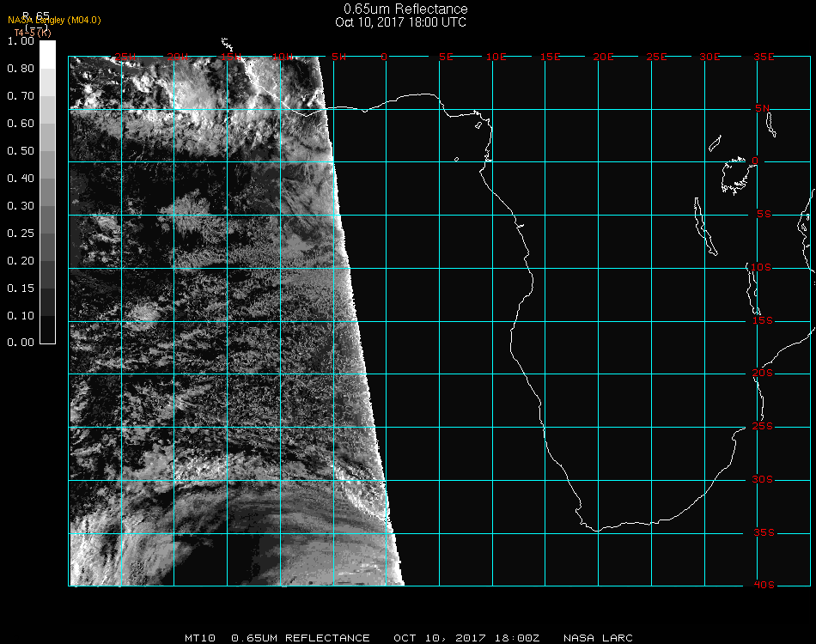Click the 0.60 colorbar value
Screen dimensions: 816x644
[21, 124]
